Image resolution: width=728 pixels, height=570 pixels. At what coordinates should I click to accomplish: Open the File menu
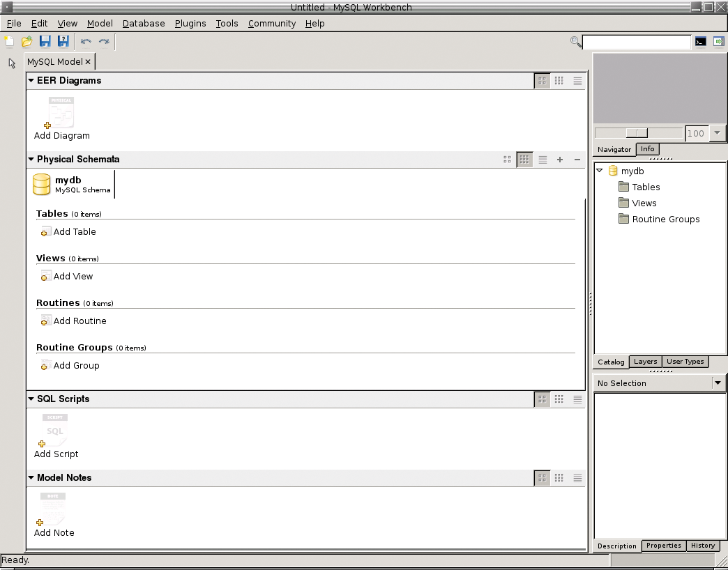pos(14,23)
